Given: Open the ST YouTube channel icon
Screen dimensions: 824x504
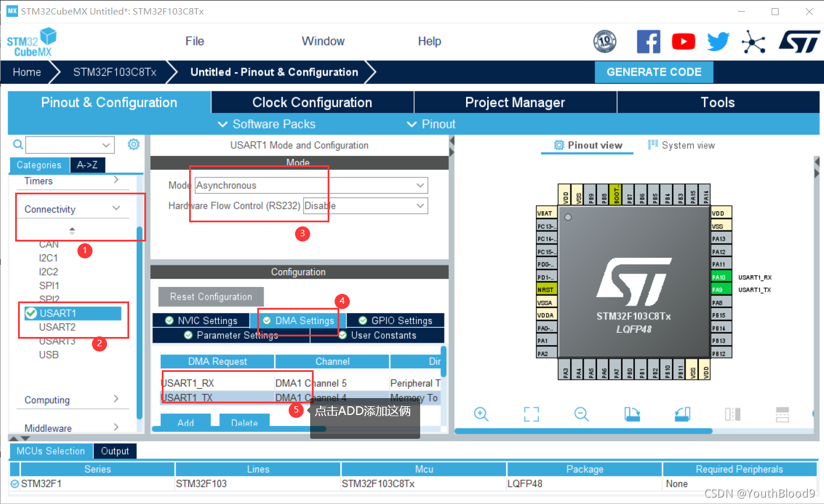Looking at the screenshot, I should pyautogui.click(x=683, y=42).
